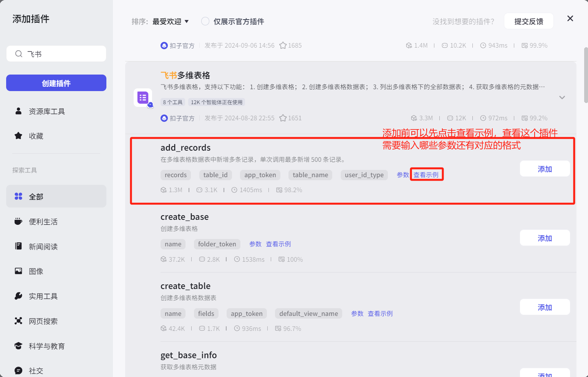This screenshot has height=377, width=588.
Task: Click 扣子官方 avatar dated 2024-08-28
Action: tap(164, 118)
